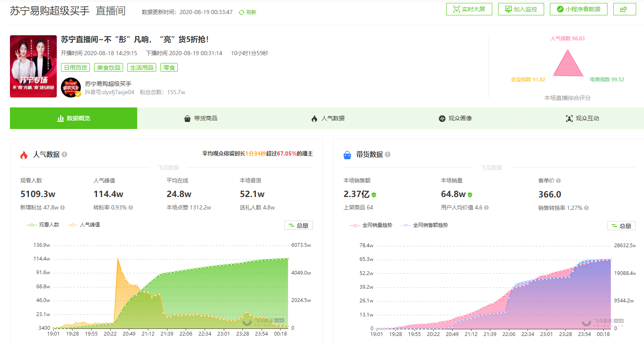Switch to the 数据概览 tab
The width and height of the screenshot is (644, 343).
tap(73, 118)
